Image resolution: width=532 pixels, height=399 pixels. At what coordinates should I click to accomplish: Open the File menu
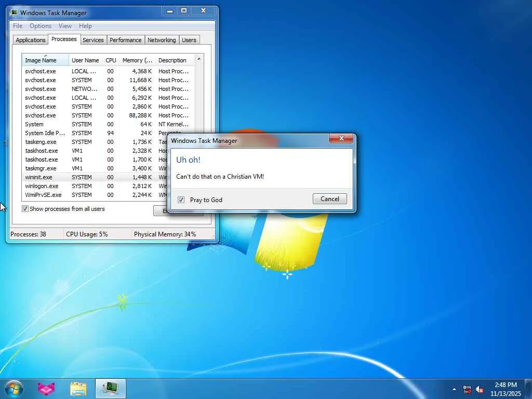[18, 26]
